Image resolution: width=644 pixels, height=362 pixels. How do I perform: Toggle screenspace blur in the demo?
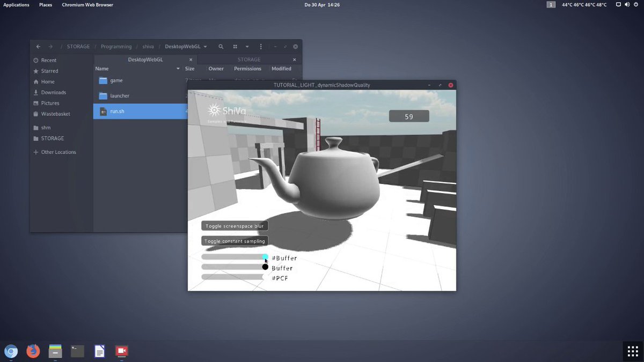(x=235, y=225)
